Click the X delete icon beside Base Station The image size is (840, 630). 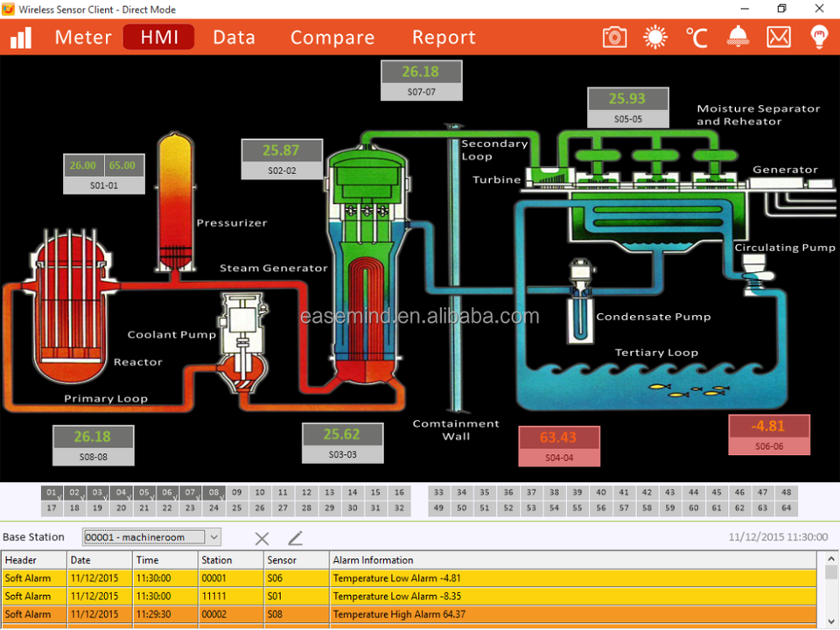point(262,538)
